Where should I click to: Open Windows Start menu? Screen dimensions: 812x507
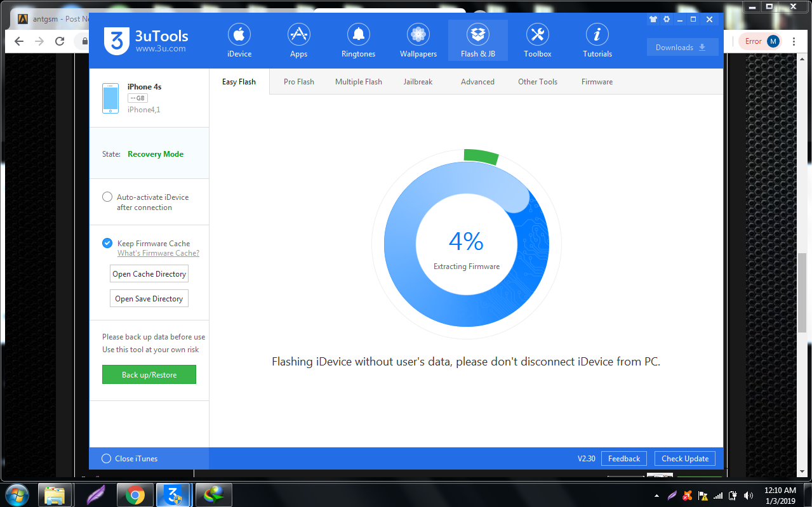point(17,494)
